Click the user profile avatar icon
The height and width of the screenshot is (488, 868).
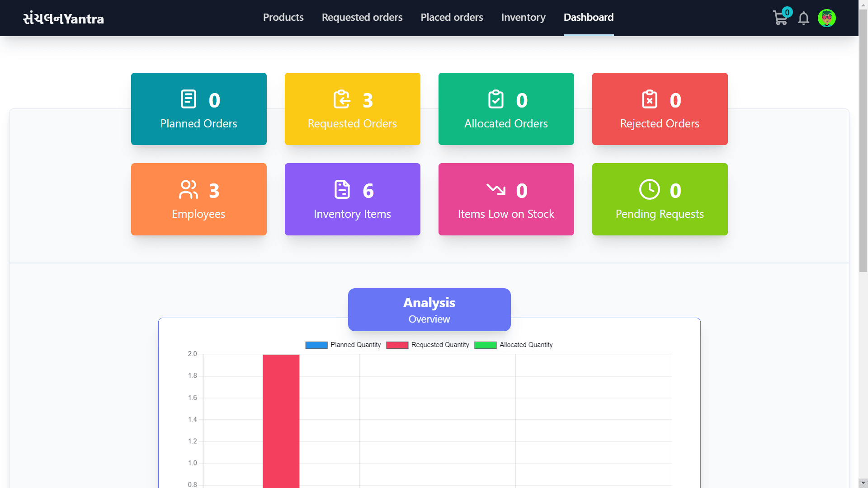tap(827, 18)
